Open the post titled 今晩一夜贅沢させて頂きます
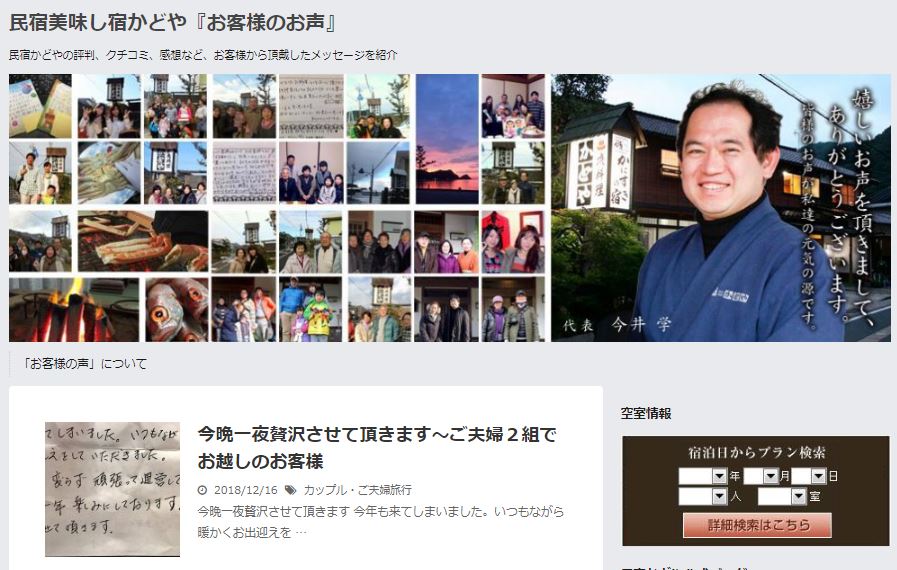The width and height of the screenshot is (897, 570). (x=377, y=448)
